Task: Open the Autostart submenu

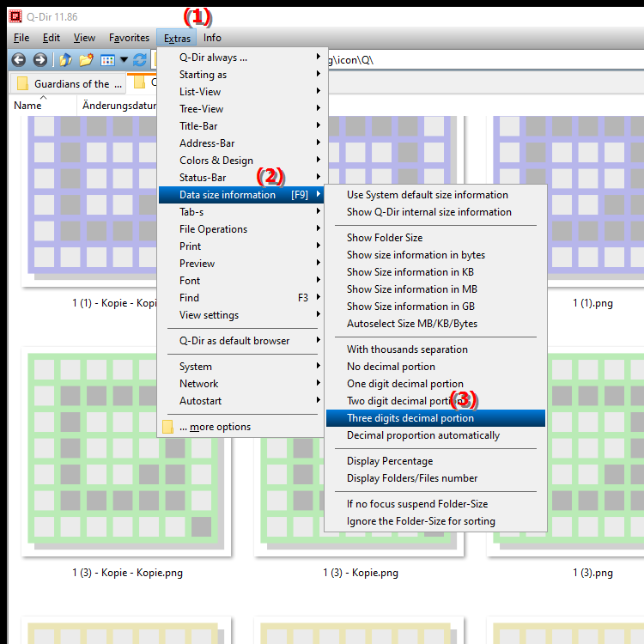Action: pos(242,401)
